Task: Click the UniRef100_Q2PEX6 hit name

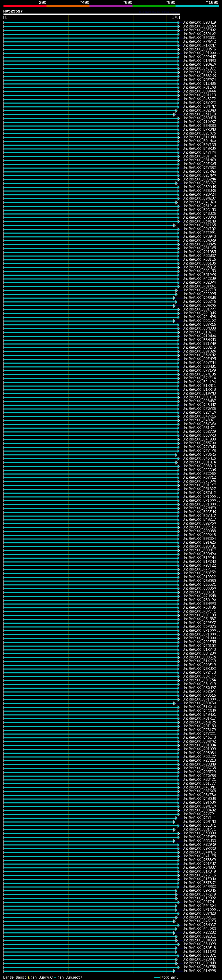Action: tap(199, 527)
